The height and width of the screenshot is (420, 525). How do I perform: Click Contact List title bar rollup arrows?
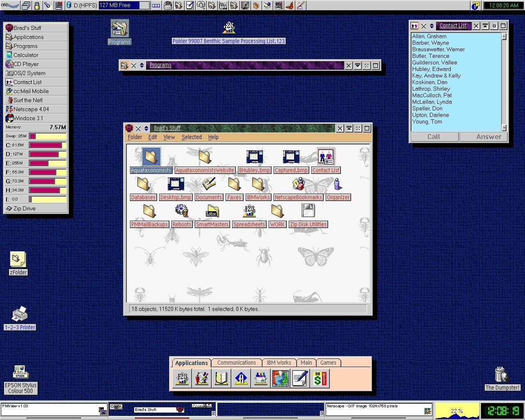click(x=431, y=26)
